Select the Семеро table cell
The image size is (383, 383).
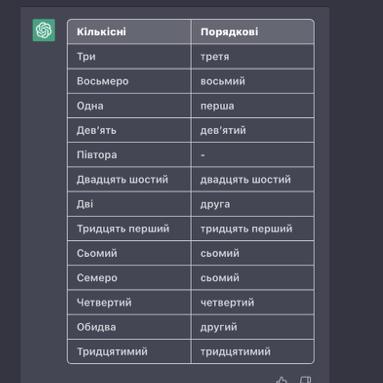click(x=129, y=278)
